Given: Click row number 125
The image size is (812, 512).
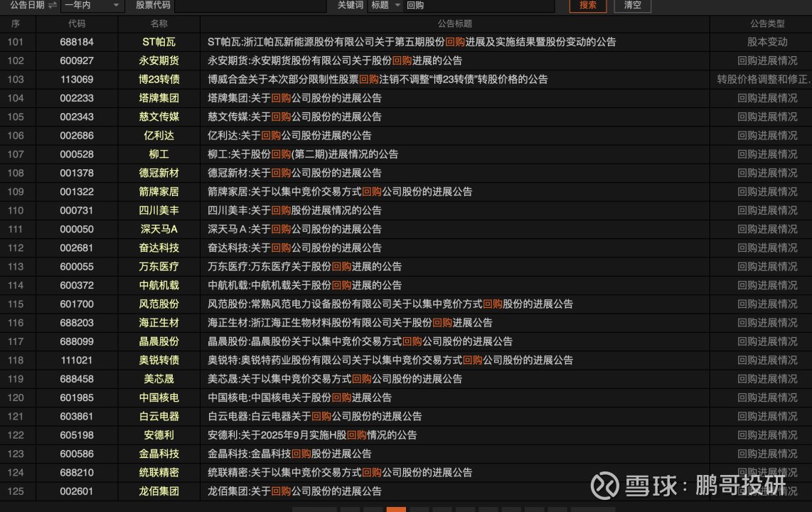Looking at the screenshot, I should click(x=16, y=491).
